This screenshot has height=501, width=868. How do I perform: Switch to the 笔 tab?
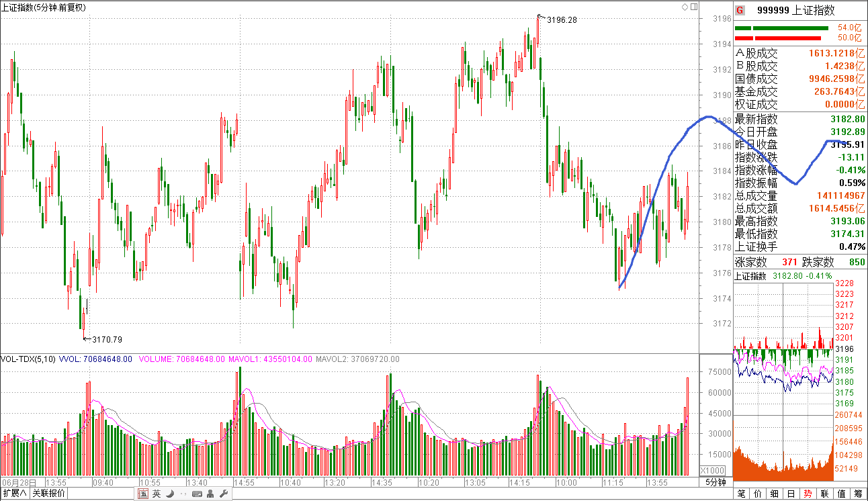pos(741,494)
